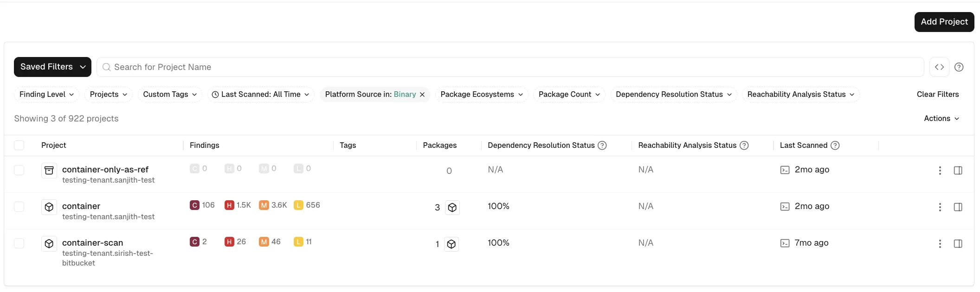
Task: Click Low badge 11 in container-scan row
Action: (x=303, y=241)
